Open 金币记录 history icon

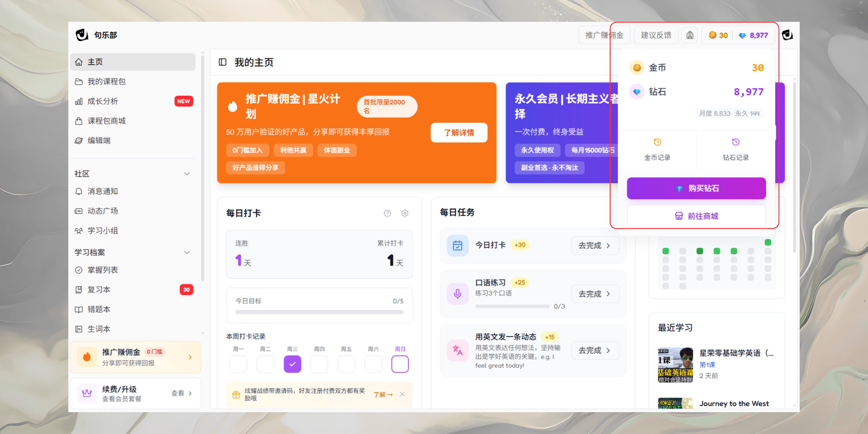pos(657,142)
